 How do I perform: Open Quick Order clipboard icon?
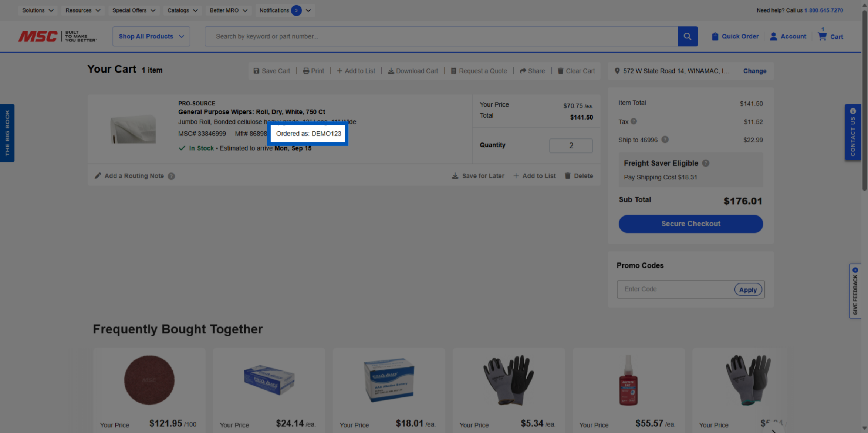[715, 36]
